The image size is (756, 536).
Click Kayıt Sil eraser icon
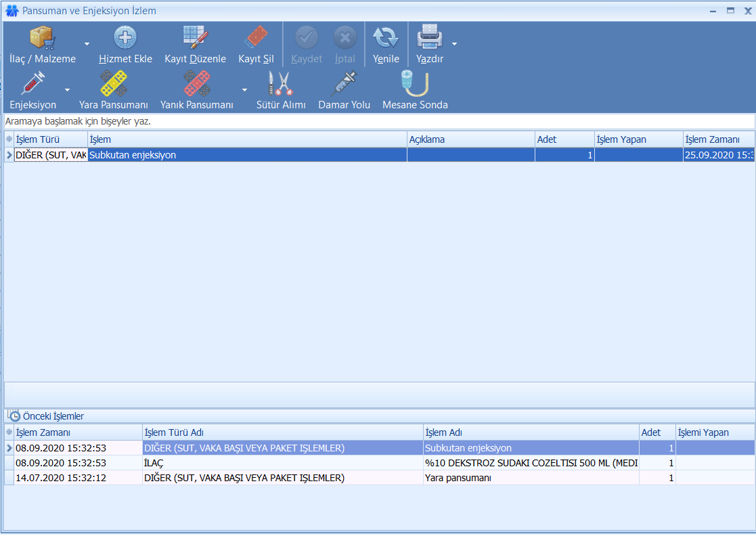click(256, 39)
